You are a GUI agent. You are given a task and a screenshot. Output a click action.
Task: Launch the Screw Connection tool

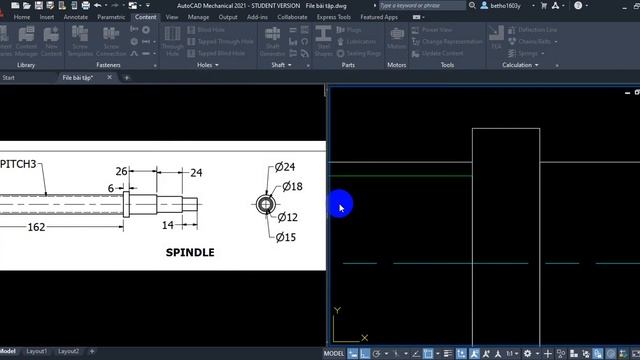pyautogui.click(x=111, y=41)
